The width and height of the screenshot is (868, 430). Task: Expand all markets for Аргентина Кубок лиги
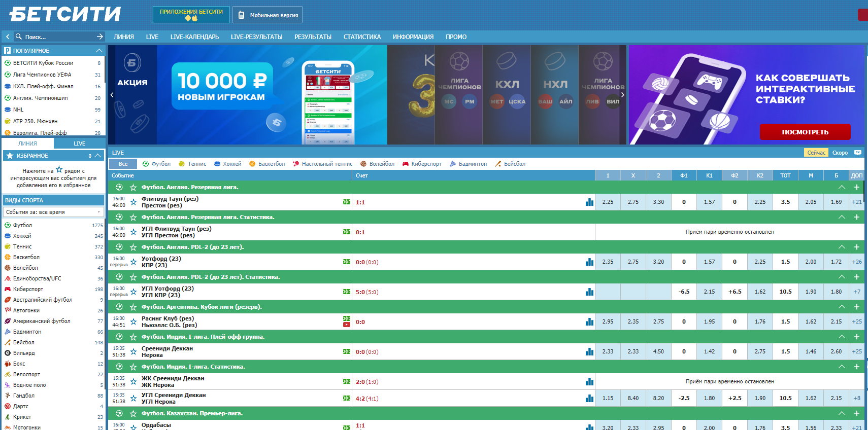[857, 307]
